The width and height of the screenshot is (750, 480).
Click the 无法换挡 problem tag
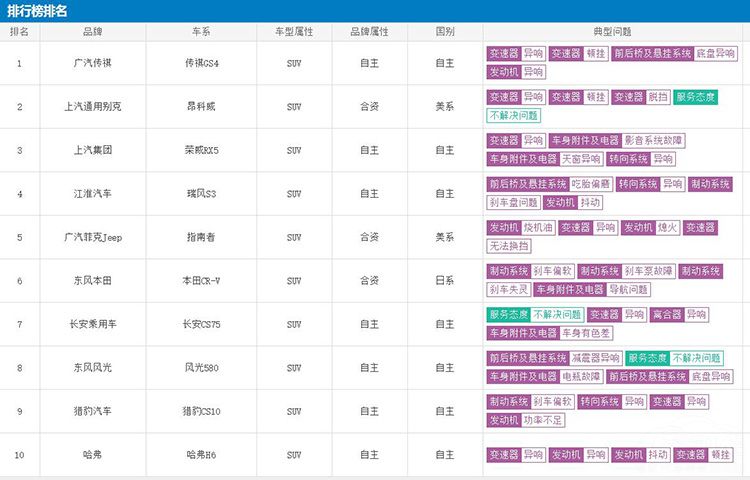(508, 246)
